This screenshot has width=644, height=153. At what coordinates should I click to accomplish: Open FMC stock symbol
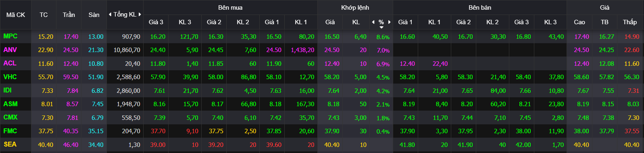[10, 131]
